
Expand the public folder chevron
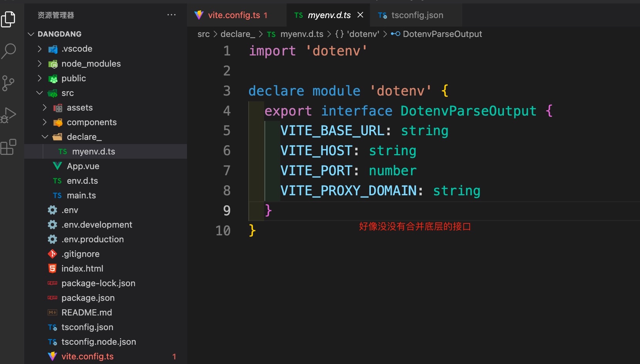point(39,78)
